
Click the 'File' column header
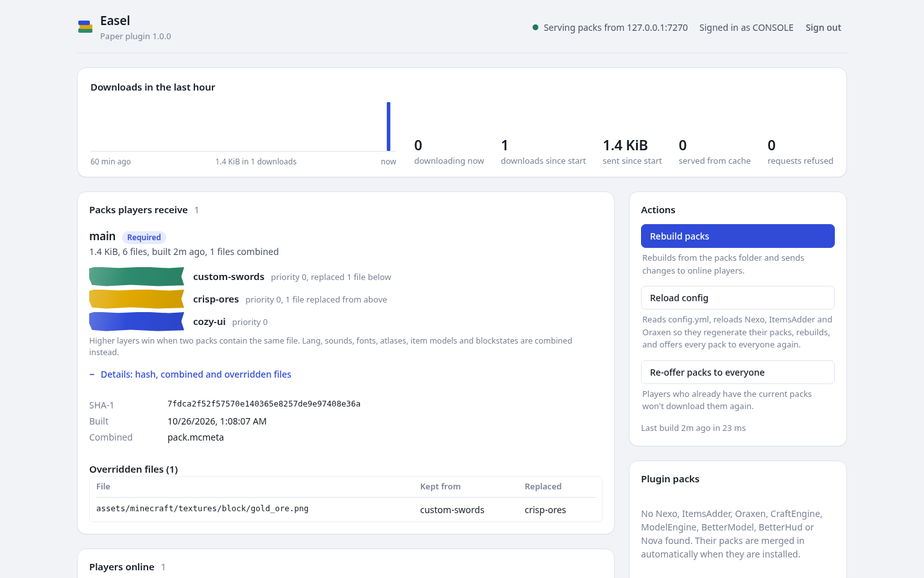pyautogui.click(x=103, y=487)
